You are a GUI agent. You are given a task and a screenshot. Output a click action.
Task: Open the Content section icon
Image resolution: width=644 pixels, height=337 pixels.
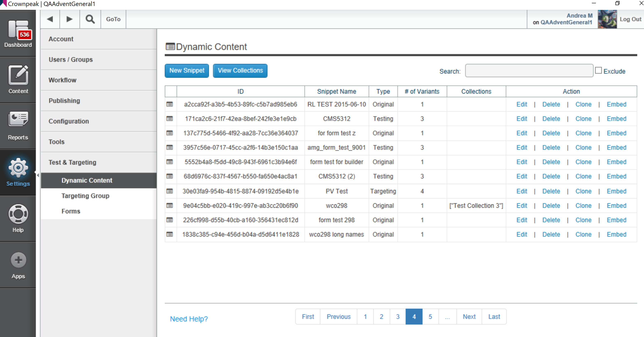(18, 80)
